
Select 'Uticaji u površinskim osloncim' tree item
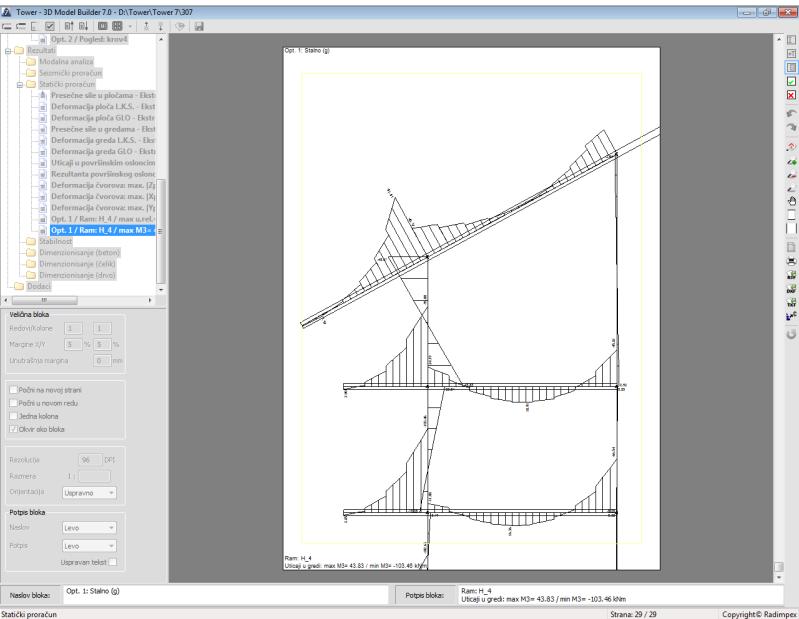pyautogui.click(x=103, y=163)
